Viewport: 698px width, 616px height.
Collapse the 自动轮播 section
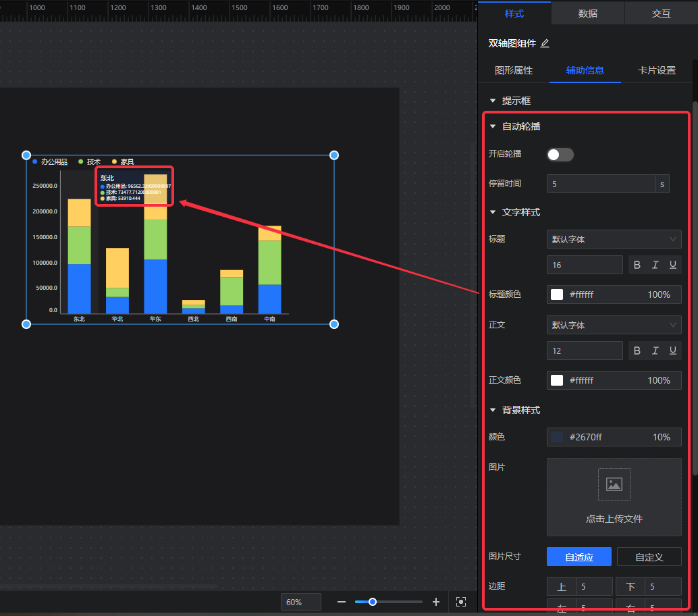[x=493, y=126]
